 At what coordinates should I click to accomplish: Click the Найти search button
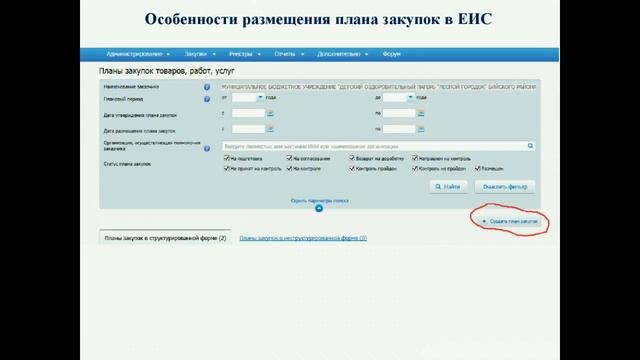point(448,187)
